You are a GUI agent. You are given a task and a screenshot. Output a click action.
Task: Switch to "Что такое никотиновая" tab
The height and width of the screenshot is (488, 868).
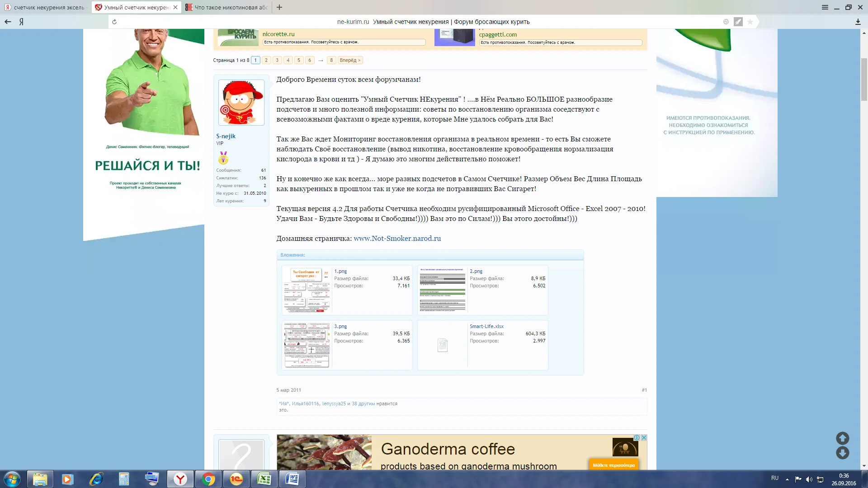[226, 7]
